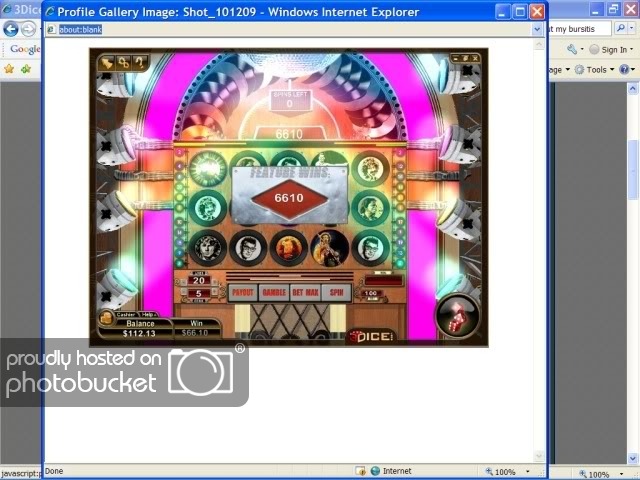
Task: Click the wrench settings icon in the Google toolbar
Action: 571,49
